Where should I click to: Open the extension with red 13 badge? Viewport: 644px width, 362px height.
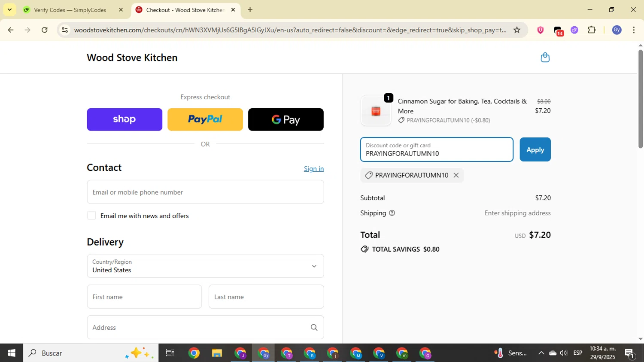click(x=558, y=30)
